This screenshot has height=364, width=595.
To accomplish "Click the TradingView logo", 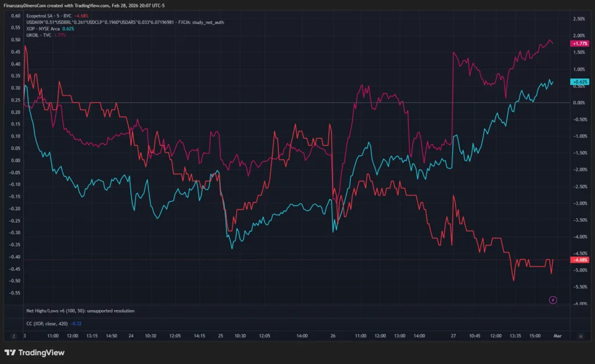I will pyautogui.click(x=34, y=352).
